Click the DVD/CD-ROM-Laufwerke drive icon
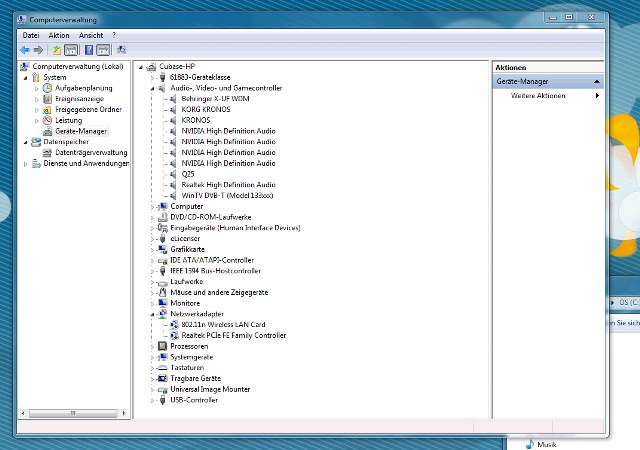The image size is (640, 450). pyautogui.click(x=162, y=217)
